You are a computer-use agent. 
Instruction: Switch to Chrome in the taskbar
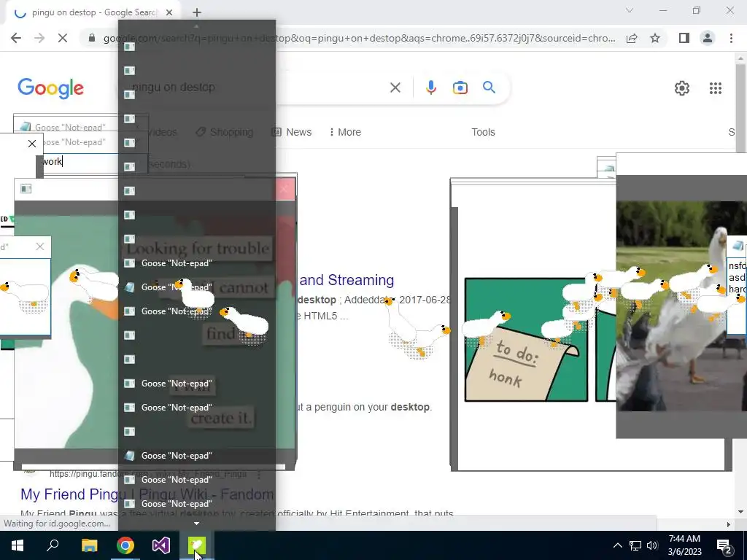tap(125, 545)
